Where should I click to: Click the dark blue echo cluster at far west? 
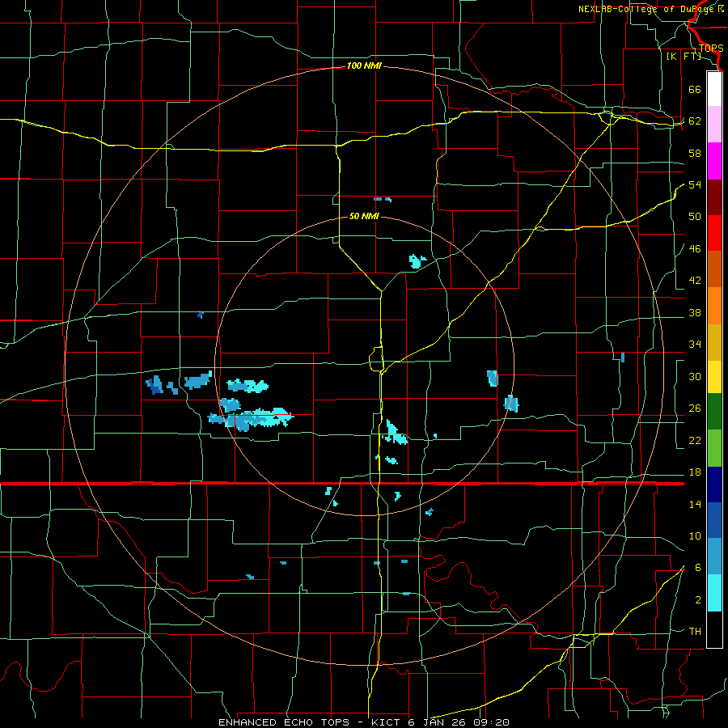pyautogui.click(x=154, y=385)
